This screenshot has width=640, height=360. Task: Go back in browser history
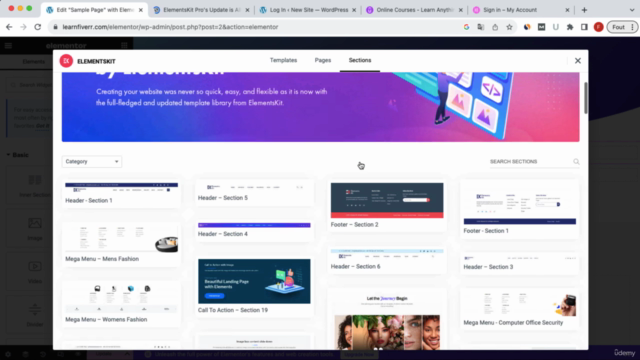pos(9,27)
